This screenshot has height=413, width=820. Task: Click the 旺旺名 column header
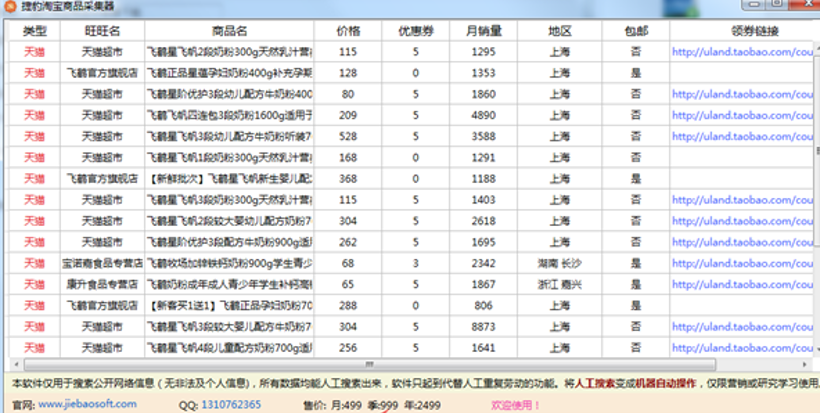[102, 31]
